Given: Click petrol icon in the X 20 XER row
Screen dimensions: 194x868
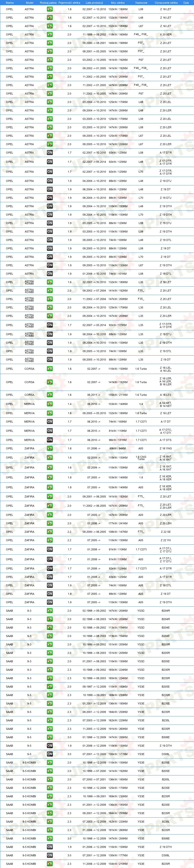Looking at the screenshot, I should 50,34.
